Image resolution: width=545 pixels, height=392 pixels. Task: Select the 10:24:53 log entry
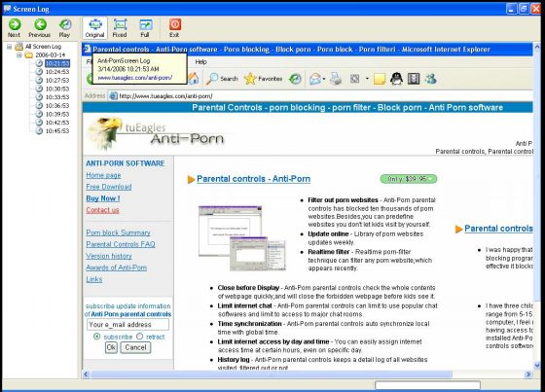[x=57, y=72]
